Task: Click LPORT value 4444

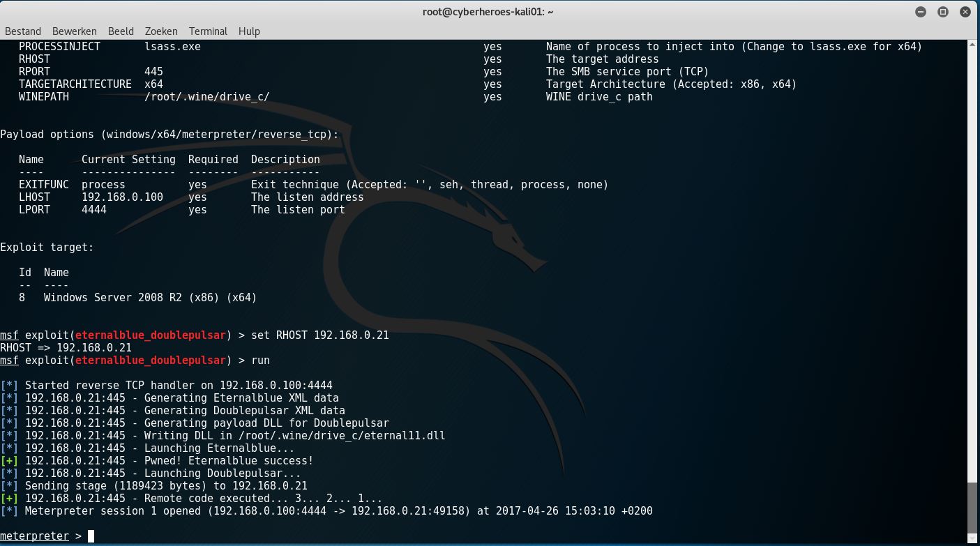Action: (x=94, y=210)
